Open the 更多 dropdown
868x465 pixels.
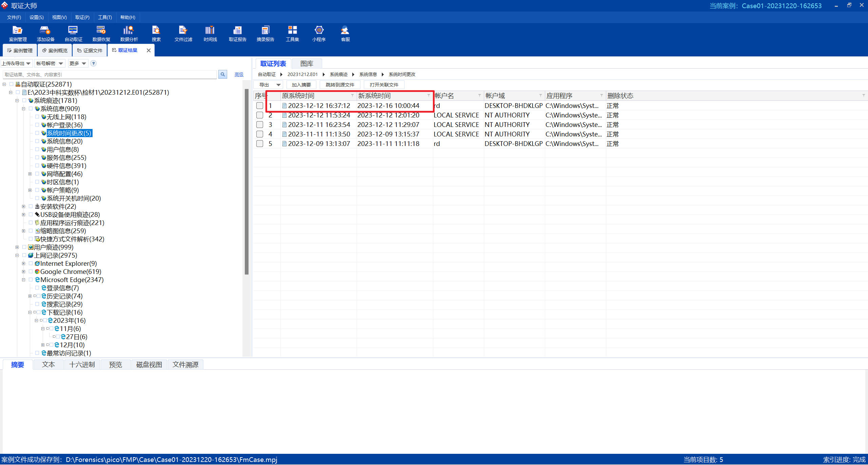coord(78,63)
